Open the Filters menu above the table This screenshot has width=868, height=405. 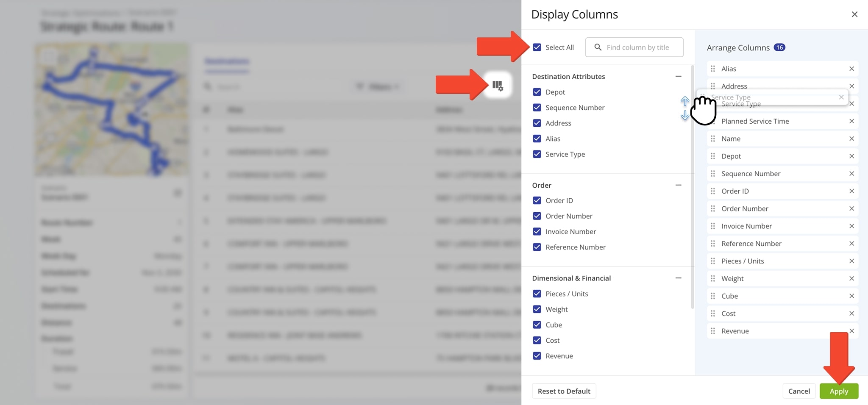[x=377, y=86]
